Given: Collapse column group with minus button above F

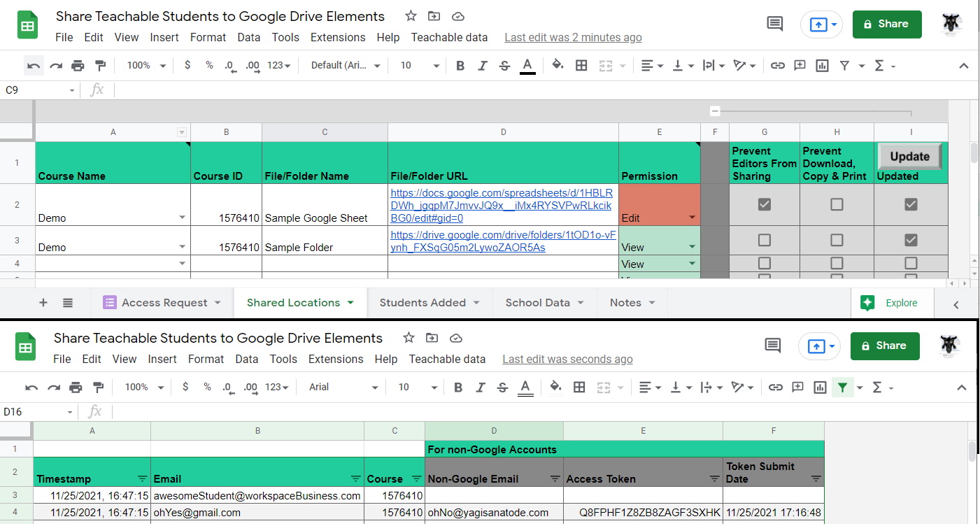Looking at the screenshot, I should click(715, 111).
